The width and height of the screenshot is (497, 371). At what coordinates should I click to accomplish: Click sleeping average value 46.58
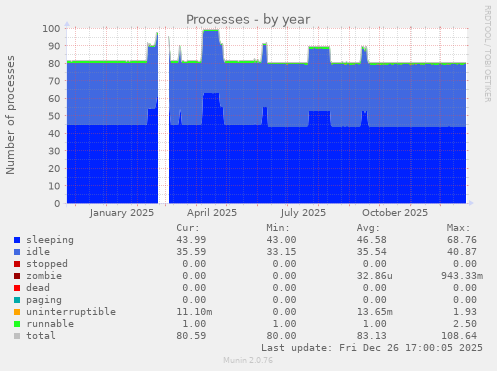click(x=372, y=240)
